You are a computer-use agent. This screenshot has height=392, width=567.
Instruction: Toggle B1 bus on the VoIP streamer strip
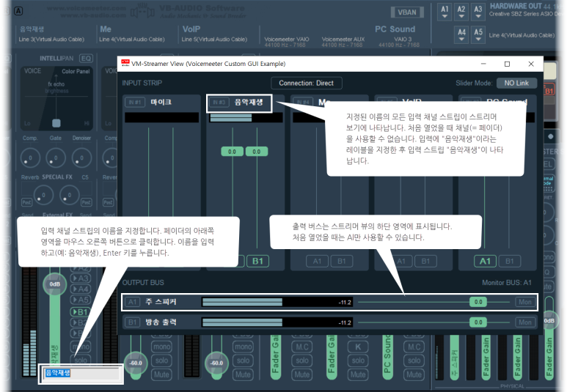pos(425,262)
